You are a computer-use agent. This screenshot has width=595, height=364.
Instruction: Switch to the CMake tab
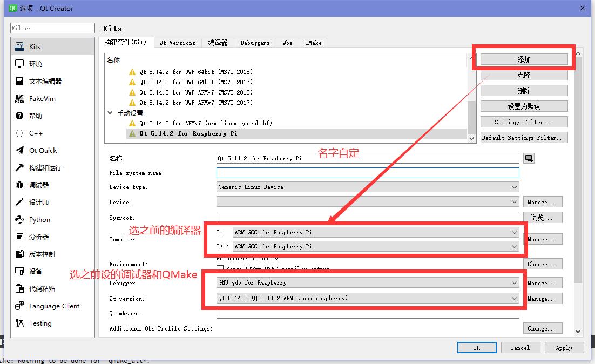click(313, 43)
